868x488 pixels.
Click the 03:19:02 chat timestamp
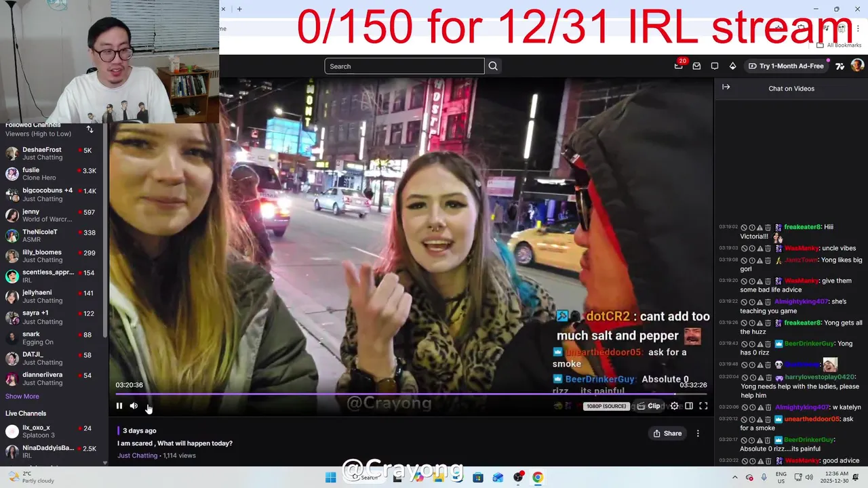[728, 227]
